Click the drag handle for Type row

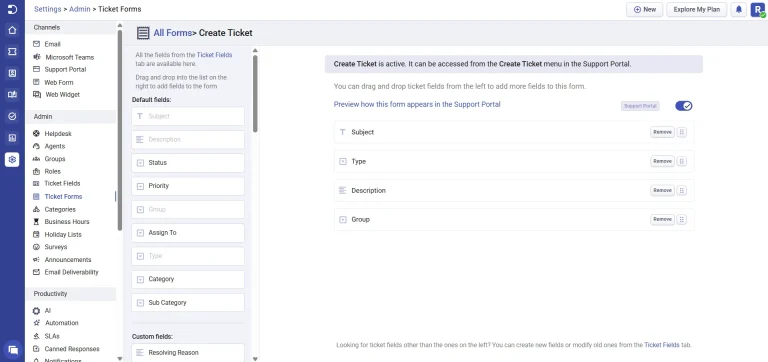(x=682, y=161)
